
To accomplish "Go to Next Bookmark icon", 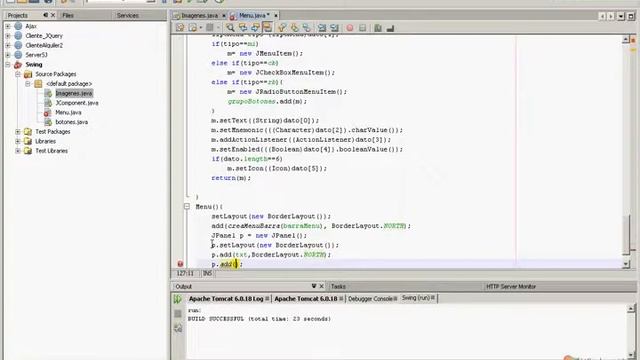I will pos(294,28).
